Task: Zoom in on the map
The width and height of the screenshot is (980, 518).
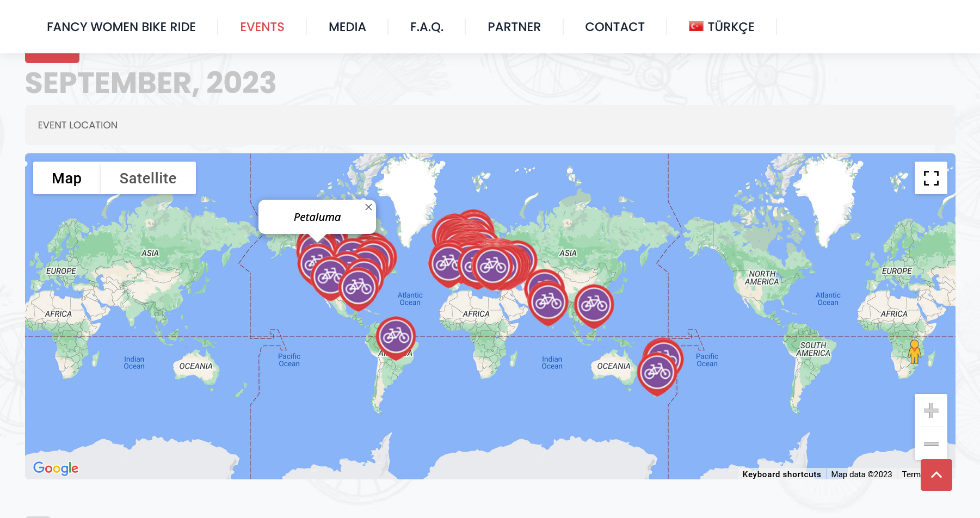Action: (930, 410)
